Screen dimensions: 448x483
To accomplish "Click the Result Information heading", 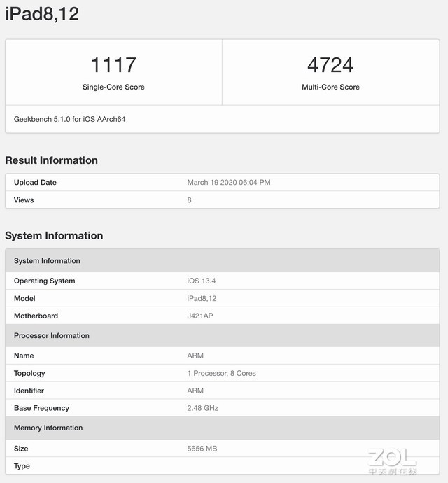I will click(x=52, y=160).
